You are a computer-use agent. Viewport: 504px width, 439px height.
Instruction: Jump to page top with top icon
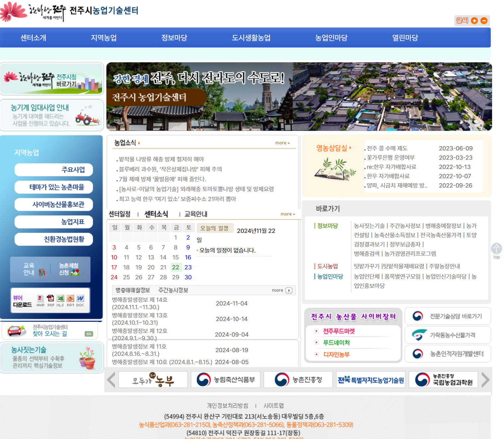pos(496,251)
